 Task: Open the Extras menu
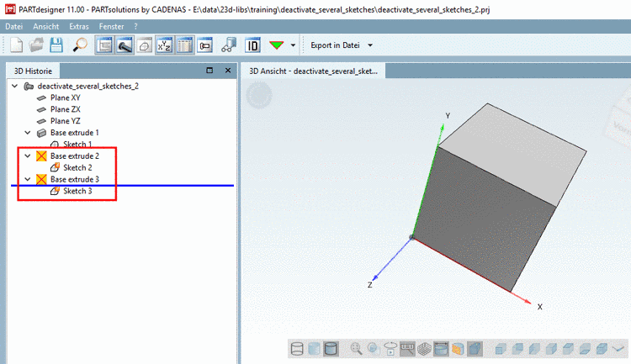[x=79, y=27]
